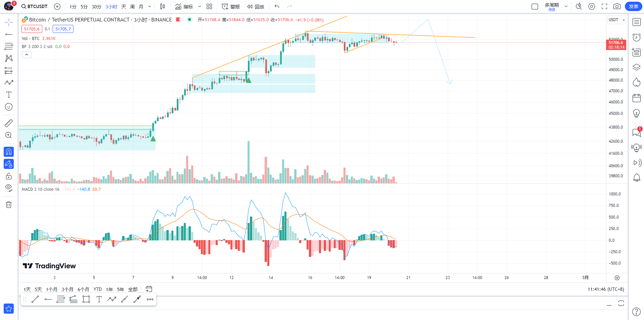
Task: Click the sell price 51705.6 button
Action: [x=32, y=29]
